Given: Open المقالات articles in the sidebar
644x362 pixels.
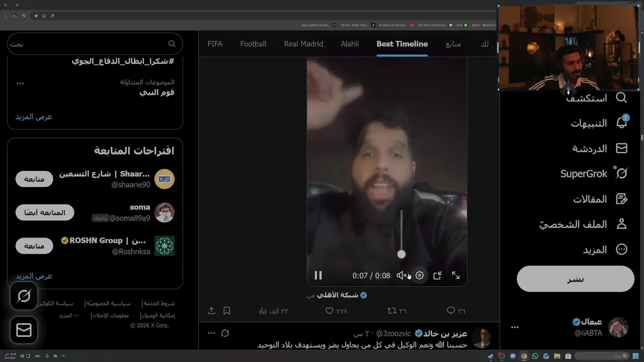Looking at the screenshot, I should click(x=600, y=199).
